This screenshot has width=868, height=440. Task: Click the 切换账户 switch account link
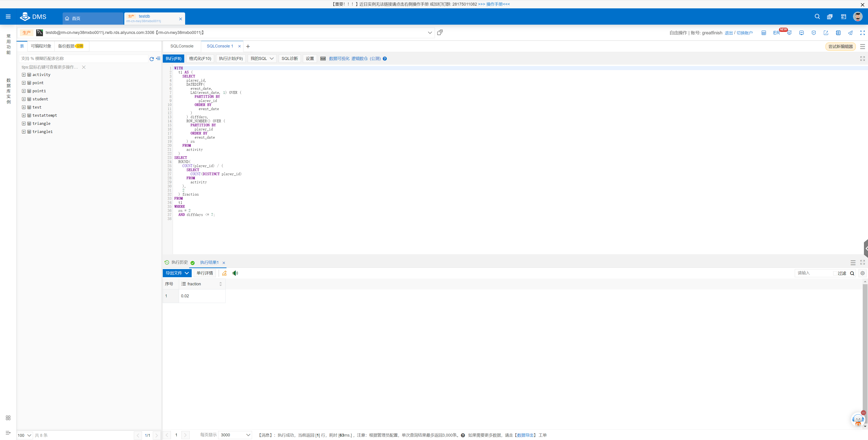pyautogui.click(x=744, y=33)
